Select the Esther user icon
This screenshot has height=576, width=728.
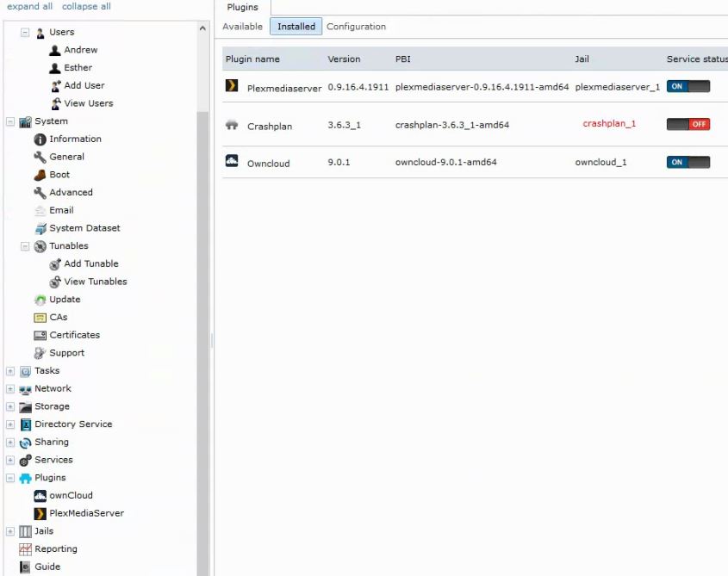(55, 68)
